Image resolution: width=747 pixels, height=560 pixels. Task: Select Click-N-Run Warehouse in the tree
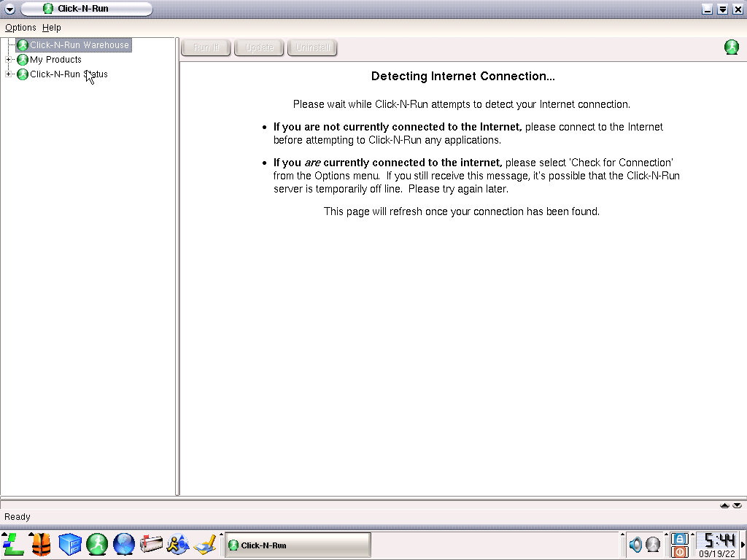click(x=79, y=45)
